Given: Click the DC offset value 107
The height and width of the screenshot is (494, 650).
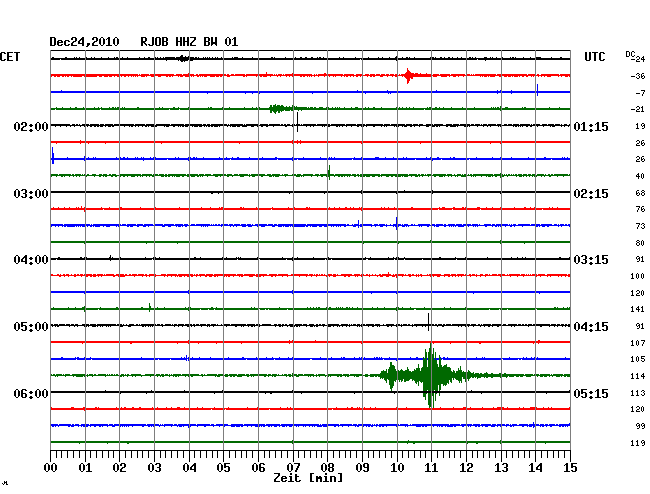Looking at the screenshot, I should tap(638, 343).
